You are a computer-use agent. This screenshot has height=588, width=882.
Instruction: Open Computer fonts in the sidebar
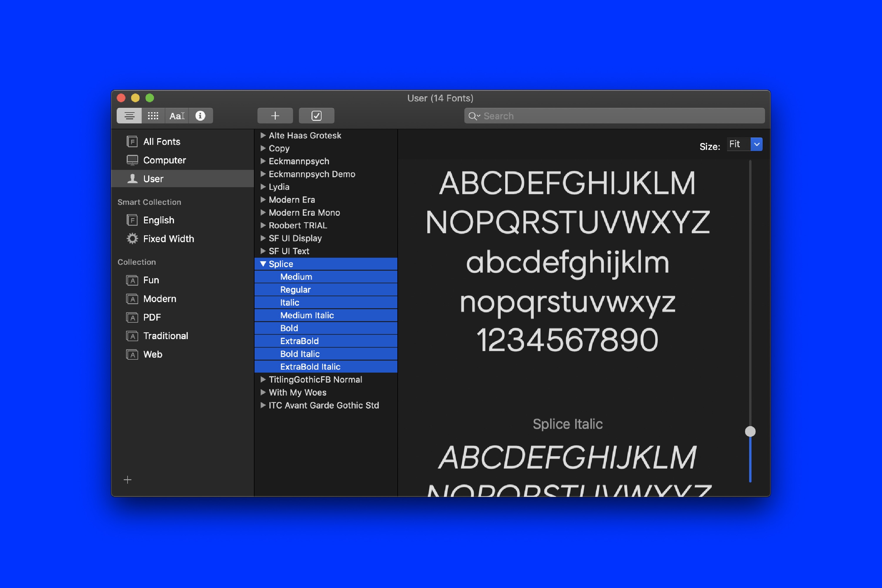(164, 160)
